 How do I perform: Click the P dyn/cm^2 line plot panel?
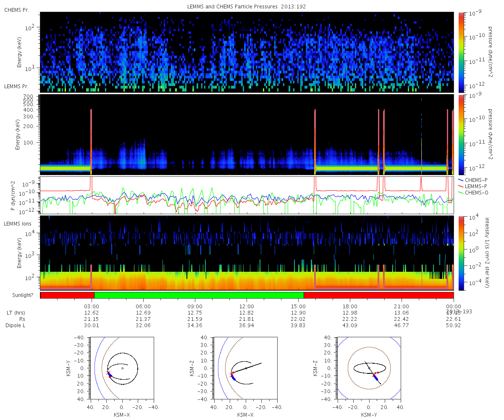point(247,195)
